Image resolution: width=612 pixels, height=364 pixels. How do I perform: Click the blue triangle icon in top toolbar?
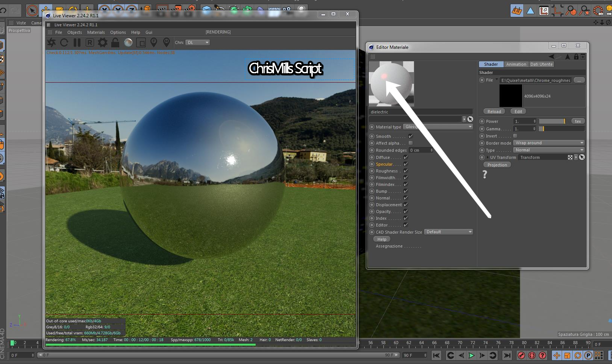click(x=530, y=11)
